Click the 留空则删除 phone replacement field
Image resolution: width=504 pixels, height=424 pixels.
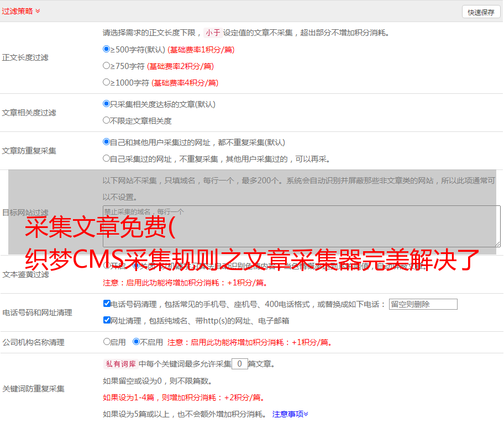coord(423,304)
